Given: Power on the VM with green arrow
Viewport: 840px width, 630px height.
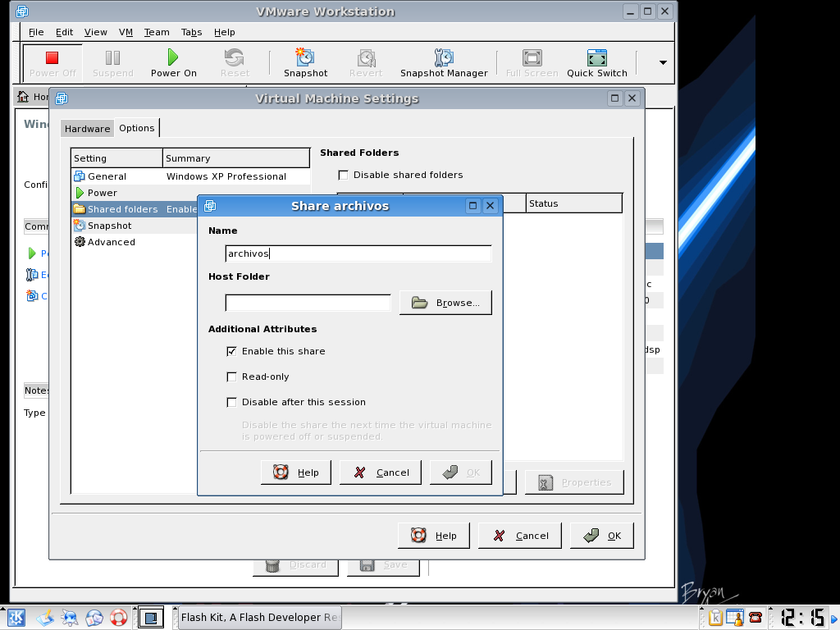Looking at the screenshot, I should (x=174, y=63).
